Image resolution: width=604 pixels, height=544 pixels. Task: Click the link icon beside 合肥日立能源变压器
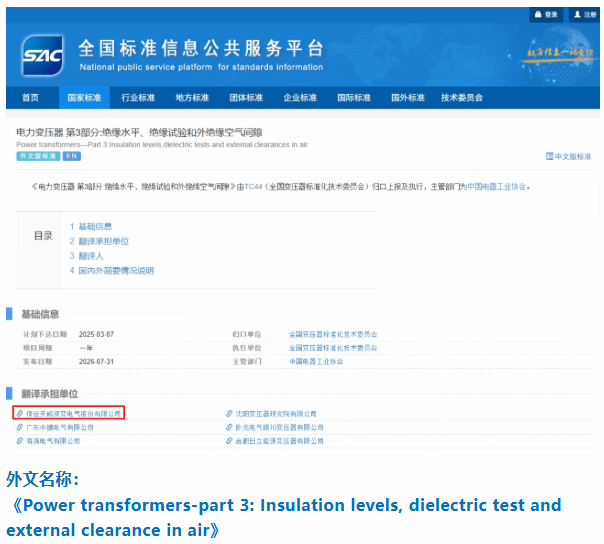pos(229,440)
